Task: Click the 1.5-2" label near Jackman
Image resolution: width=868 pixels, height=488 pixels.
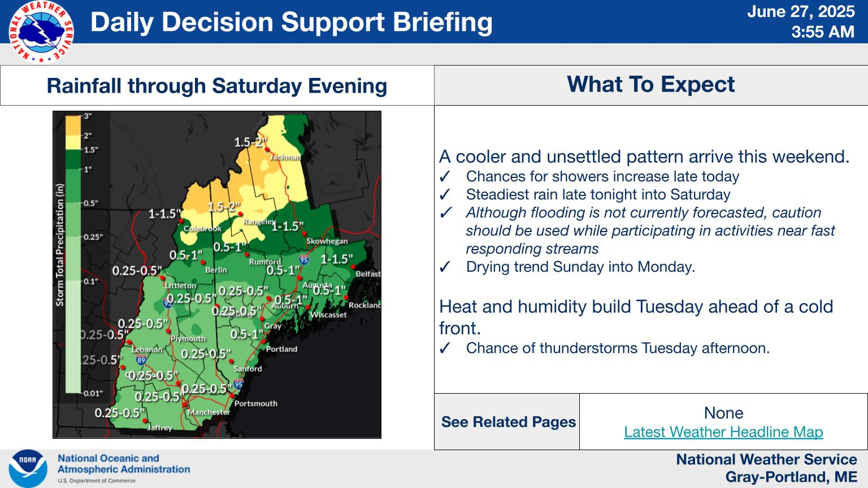Action: (x=250, y=142)
